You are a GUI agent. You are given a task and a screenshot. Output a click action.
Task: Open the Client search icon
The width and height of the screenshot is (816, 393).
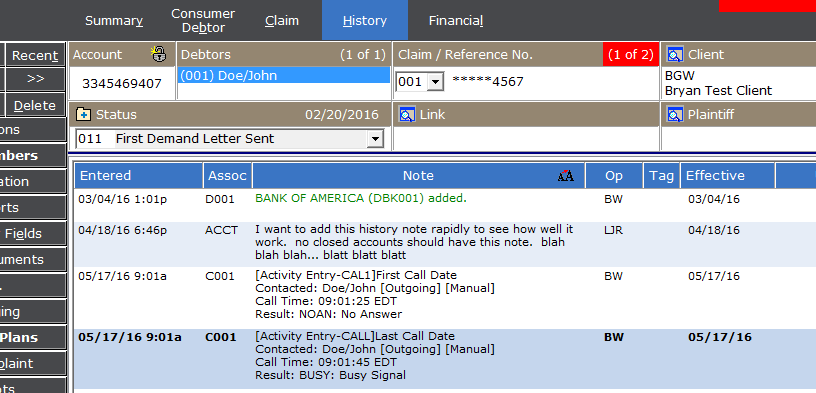675,55
